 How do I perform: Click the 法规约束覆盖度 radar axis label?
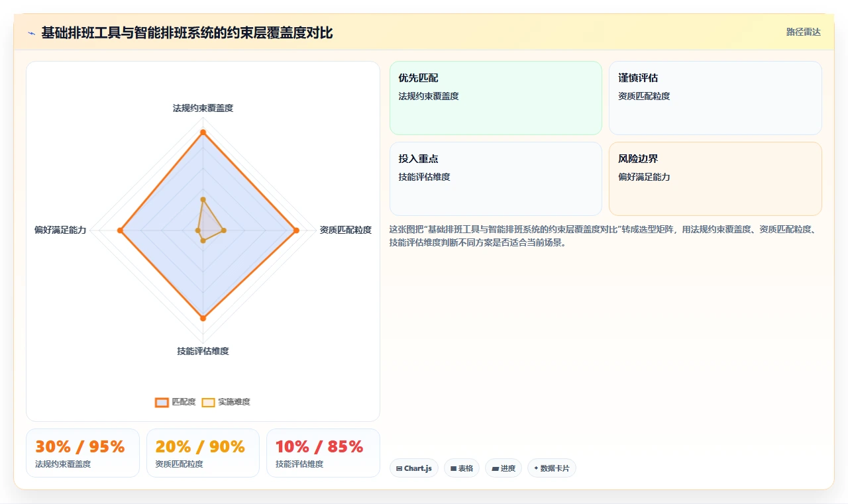point(203,108)
